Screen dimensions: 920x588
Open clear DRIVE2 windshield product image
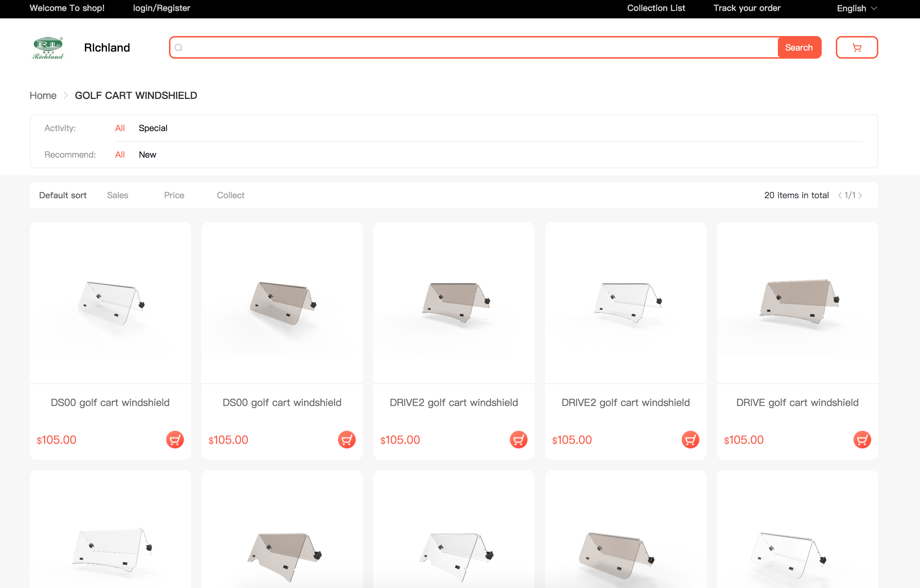pos(626,303)
